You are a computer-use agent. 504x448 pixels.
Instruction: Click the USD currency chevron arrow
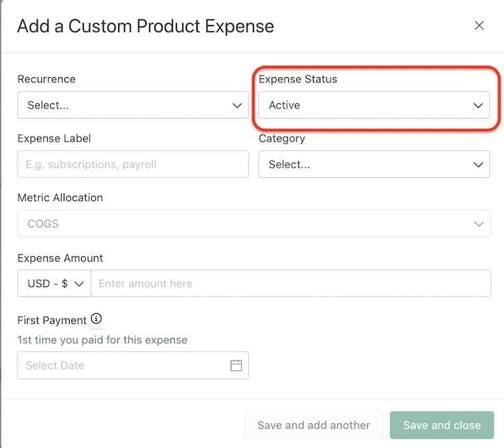pyautogui.click(x=79, y=284)
